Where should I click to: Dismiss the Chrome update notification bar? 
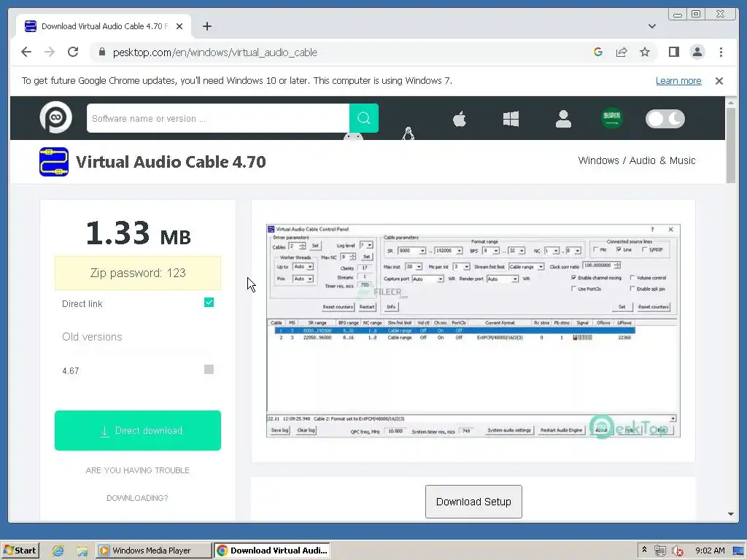click(719, 81)
